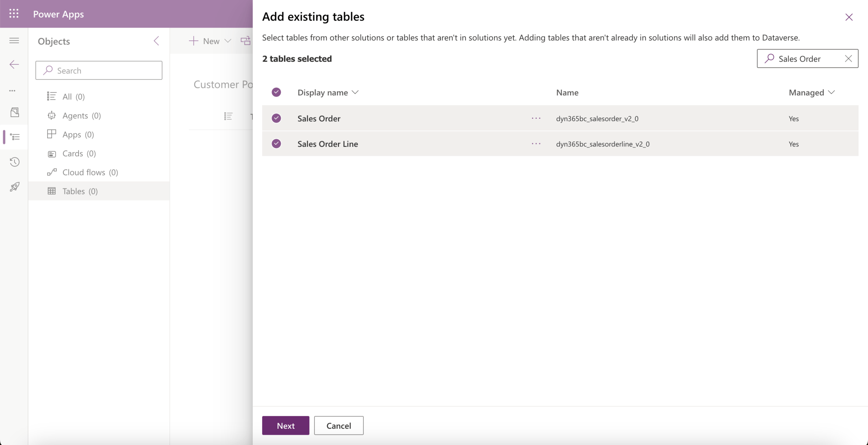Viewport: 868px width, 445px height.
Task: Collapse the Objects pane chevron
Action: coord(156,41)
